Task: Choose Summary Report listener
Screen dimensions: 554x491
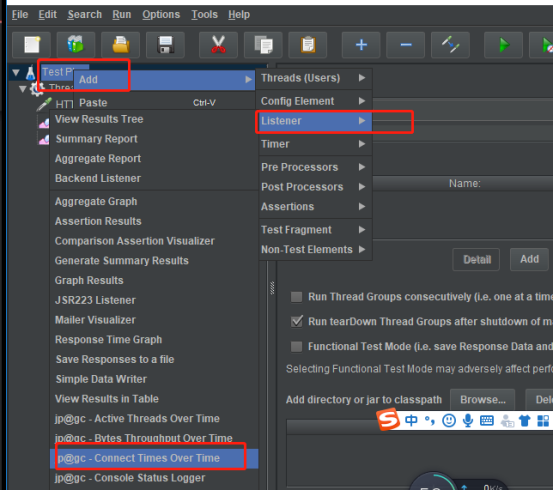Action: click(x=154, y=139)
